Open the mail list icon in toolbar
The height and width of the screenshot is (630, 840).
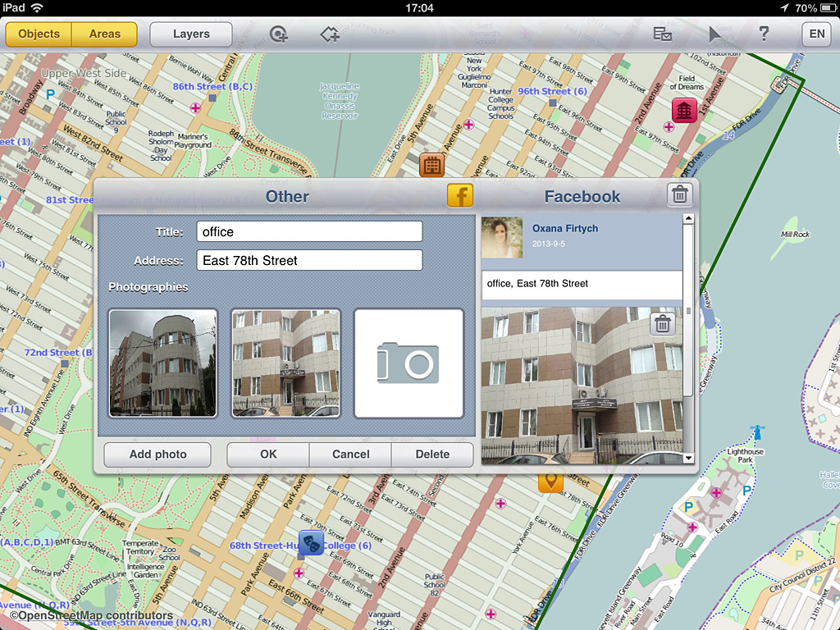tap(662, 34)
